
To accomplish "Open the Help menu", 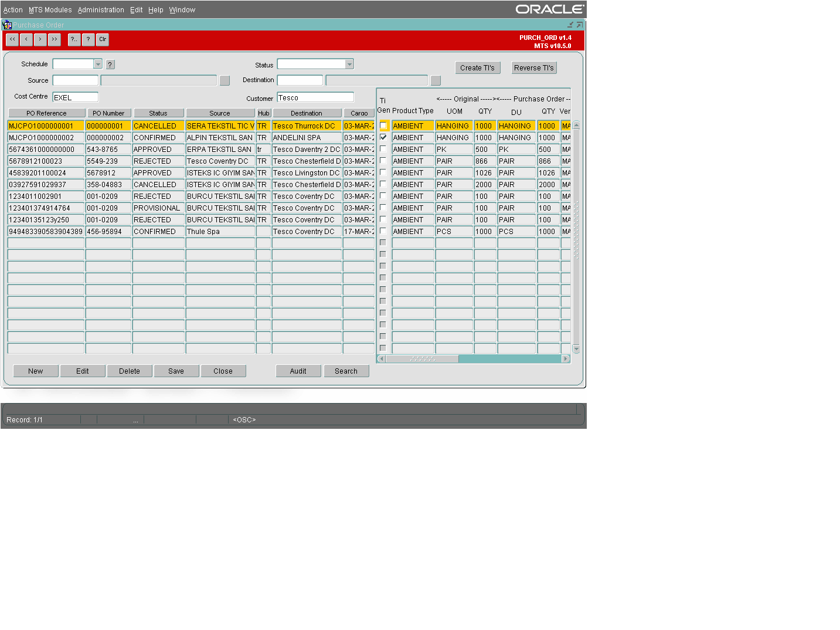I will click(155, 10).
